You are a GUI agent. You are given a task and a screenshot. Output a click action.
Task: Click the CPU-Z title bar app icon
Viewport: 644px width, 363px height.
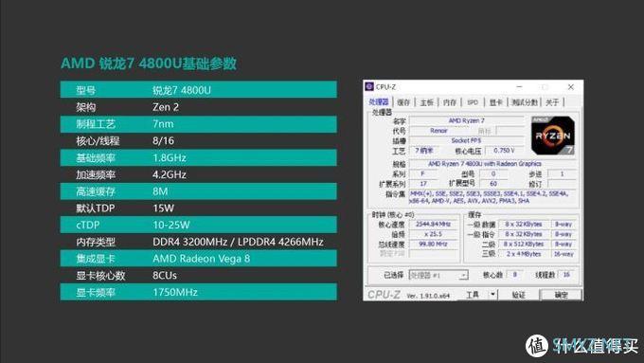(x=369, y=87)
